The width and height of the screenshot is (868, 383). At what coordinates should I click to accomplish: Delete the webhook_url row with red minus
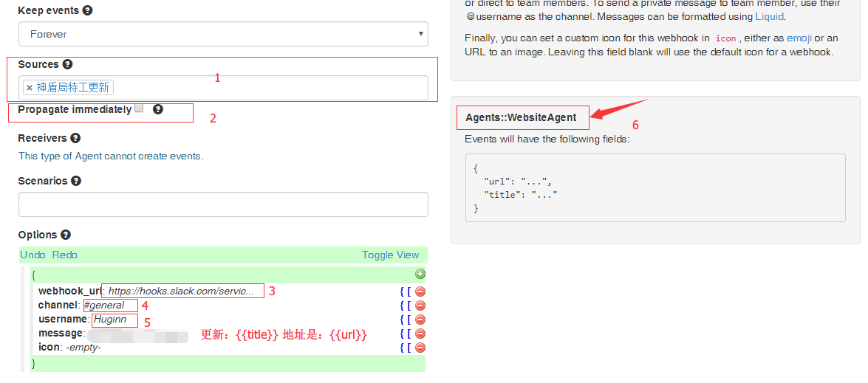click(x=420, y=291)
